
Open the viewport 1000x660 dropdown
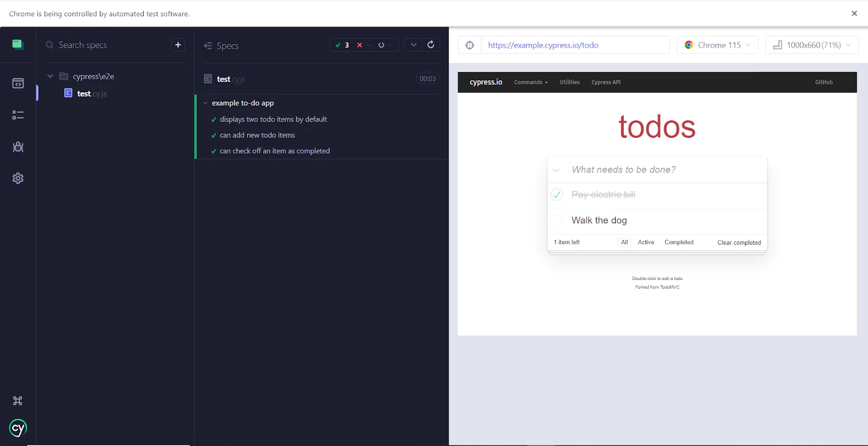(x=812, y=45)
